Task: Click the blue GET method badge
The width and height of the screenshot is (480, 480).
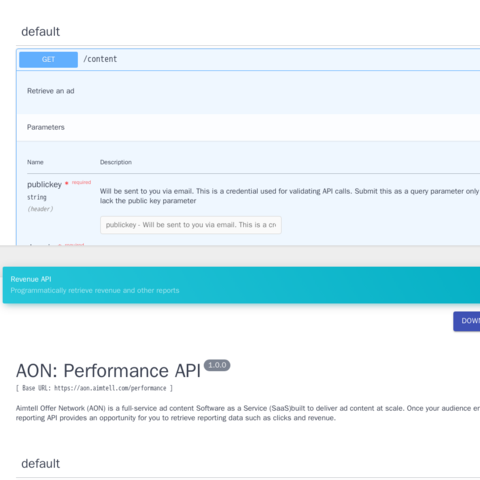Action: pos(48,59)
